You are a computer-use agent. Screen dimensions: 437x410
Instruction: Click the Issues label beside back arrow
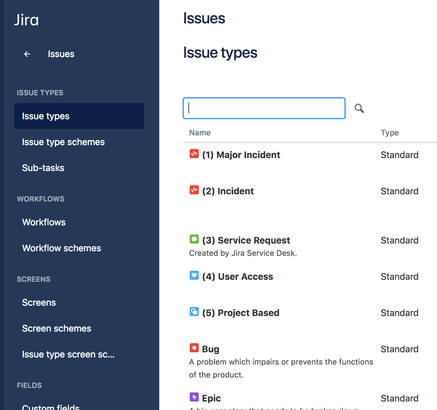(x=61, y=54)
